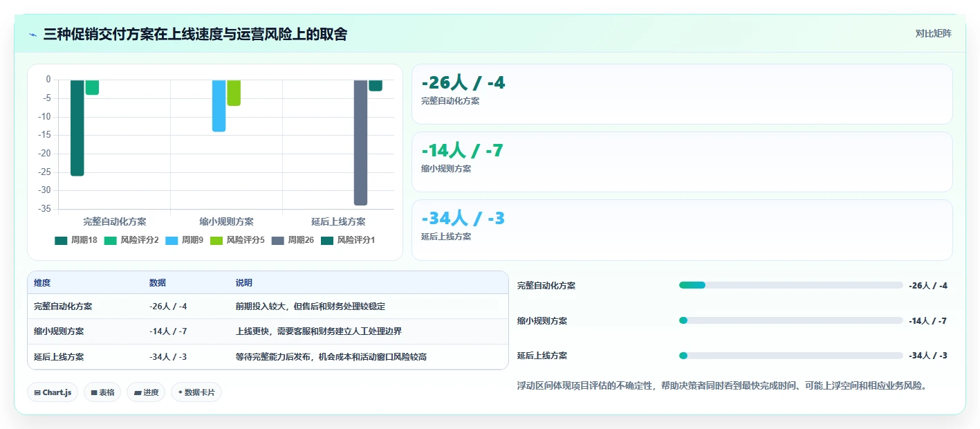Click the 说明 table column header
980x429 pixels.
point(244,283)
